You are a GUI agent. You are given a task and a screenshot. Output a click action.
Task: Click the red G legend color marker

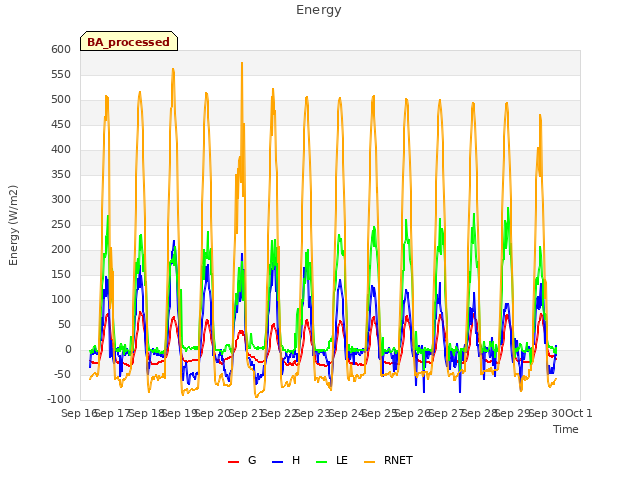click(x=233, y=462)
